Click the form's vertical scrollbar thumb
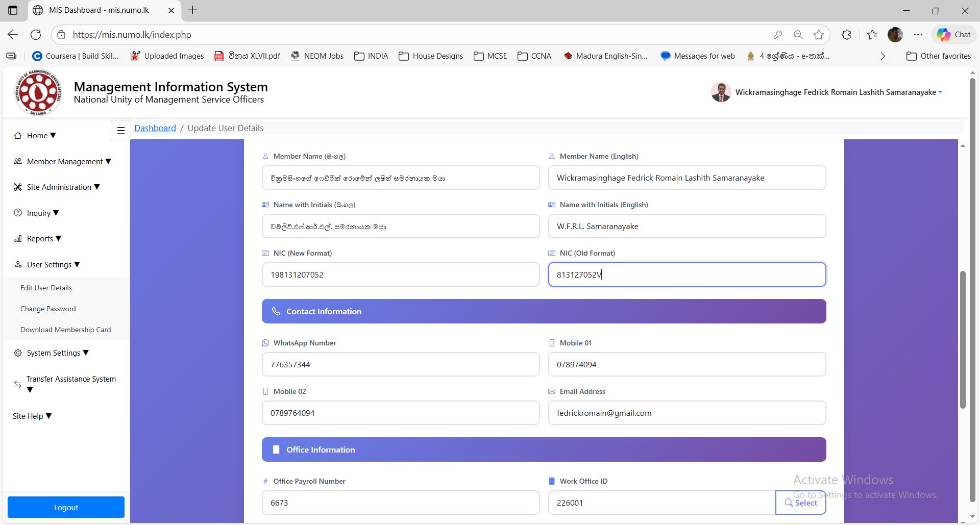Image resolution: width=980 pixels, height=525 pixels. 963,339
